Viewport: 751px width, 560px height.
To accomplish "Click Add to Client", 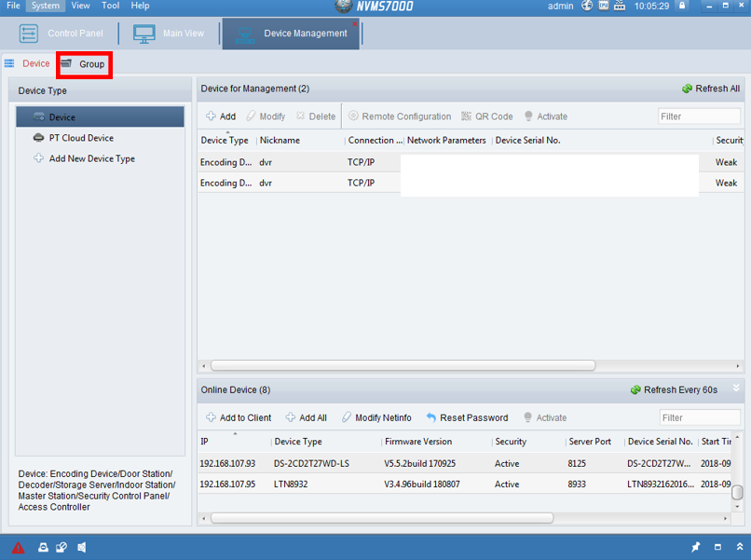I will click(239, 417).
